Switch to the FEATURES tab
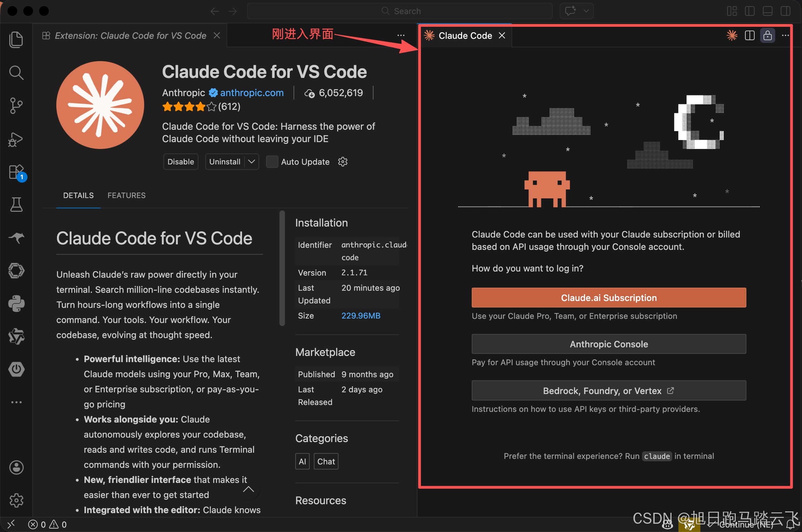The width and height of the screenshot is (802, 532). 126,195
